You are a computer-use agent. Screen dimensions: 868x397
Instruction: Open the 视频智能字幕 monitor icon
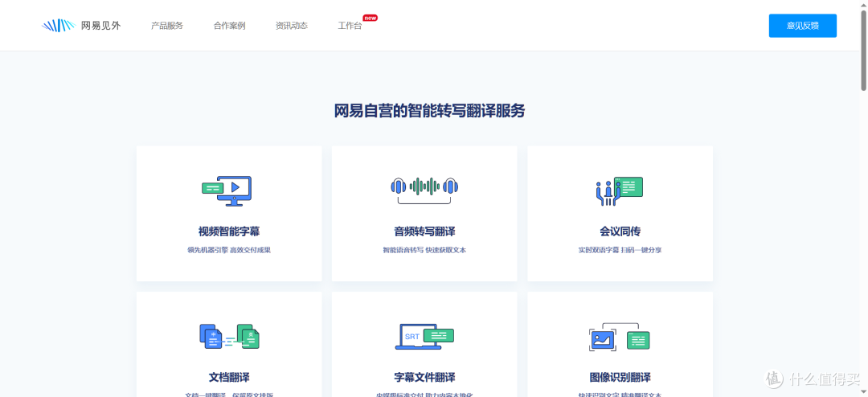(x=227, y=191)
